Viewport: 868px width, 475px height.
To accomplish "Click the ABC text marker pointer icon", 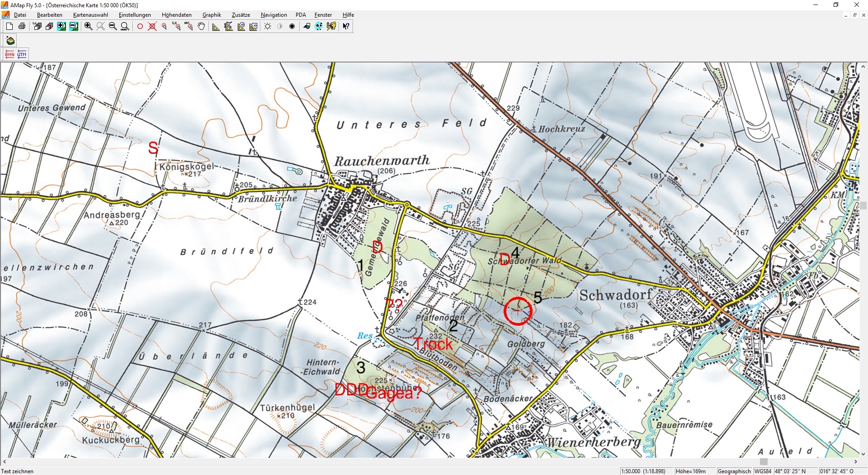I will (x=189, y=26).
